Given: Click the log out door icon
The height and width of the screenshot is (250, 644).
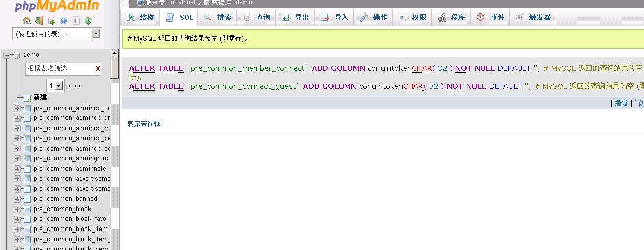Looking at the screenshot, I should (39, 21).
